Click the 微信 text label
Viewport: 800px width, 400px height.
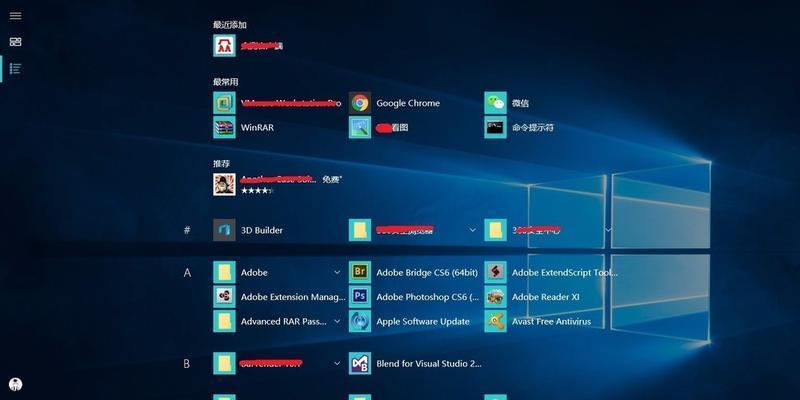(520, 103)
